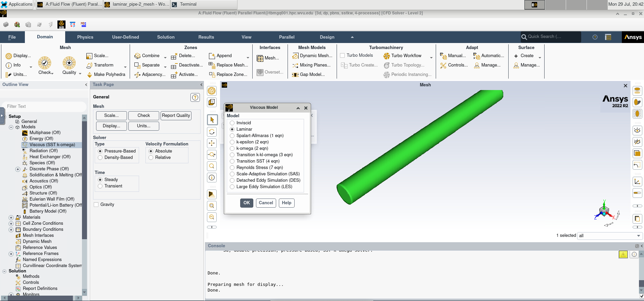Viewport: 644px width, 301px height.
Task: Select the pointer tool in graphics toolbar
Action: 212,120
